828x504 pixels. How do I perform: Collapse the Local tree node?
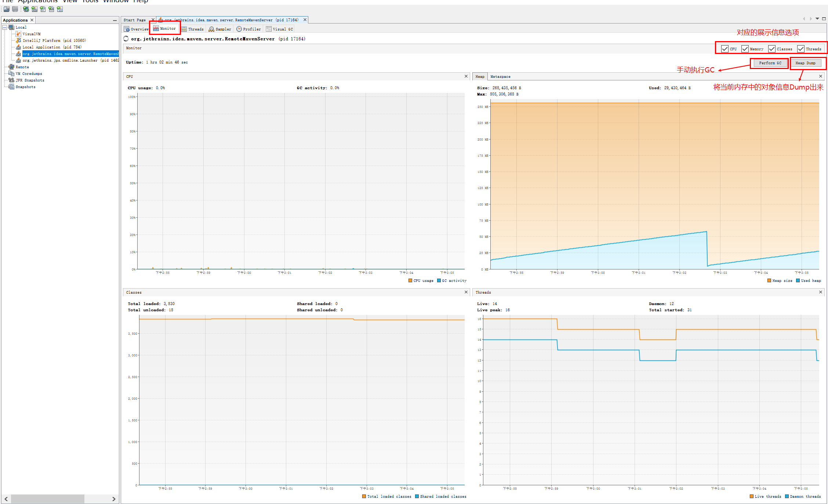5,27
